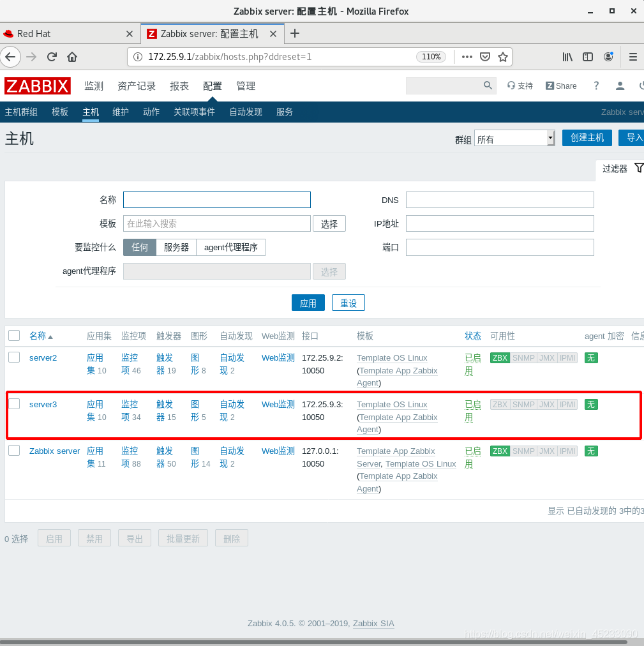Open server3 监控项 34 link
Image resolution: width=644 pixels, height=646 pixels.
coord(131,410)
